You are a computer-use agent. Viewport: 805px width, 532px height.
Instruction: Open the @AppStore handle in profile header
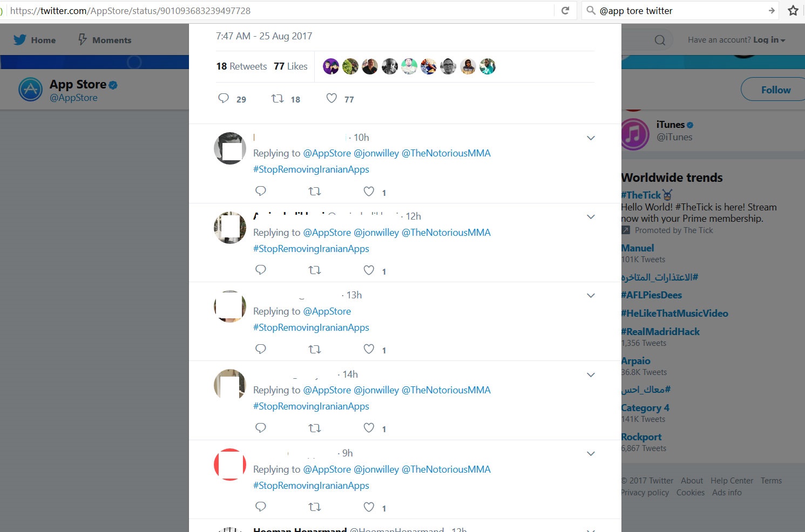[x=73, y=98]
